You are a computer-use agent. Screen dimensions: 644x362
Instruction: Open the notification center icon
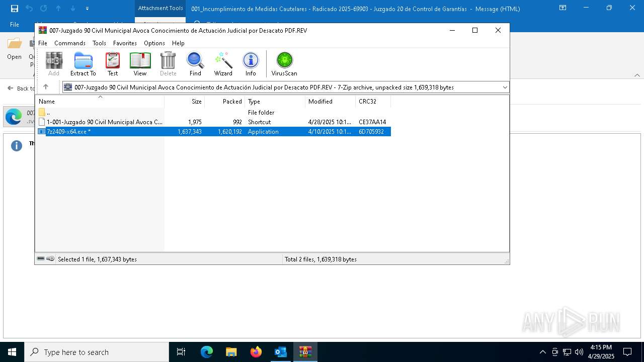click(x=627, y=352)
